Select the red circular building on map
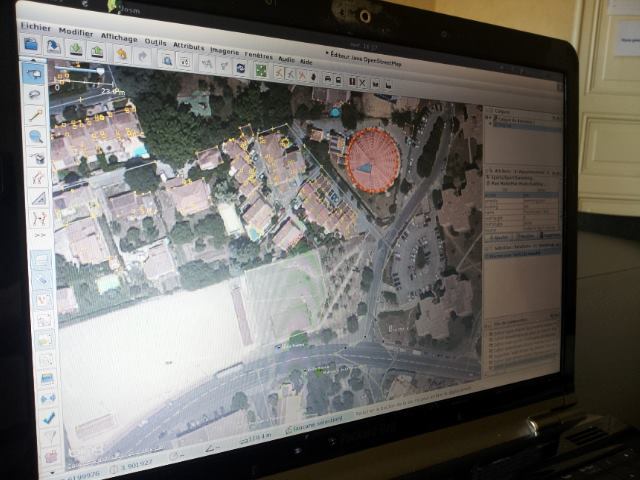640x480 pixels. tap(373, 160)
